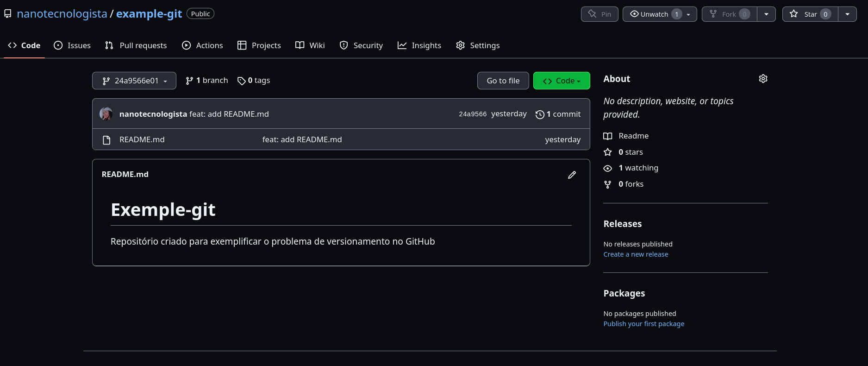Open the About settings gear icon
The height and width of the screenshot is (366, 868).
[763, 79]
